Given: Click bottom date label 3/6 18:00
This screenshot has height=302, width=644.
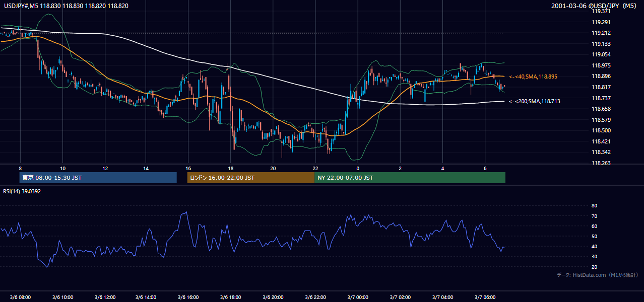Looking at the screenshot, I should click(231, 297).
